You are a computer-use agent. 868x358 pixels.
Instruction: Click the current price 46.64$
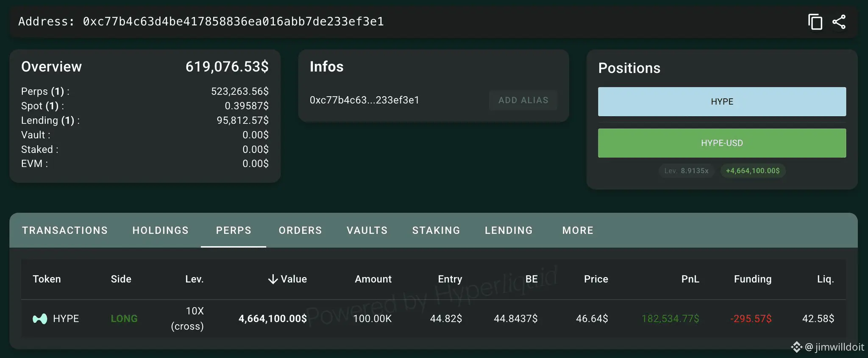[592, 319]
